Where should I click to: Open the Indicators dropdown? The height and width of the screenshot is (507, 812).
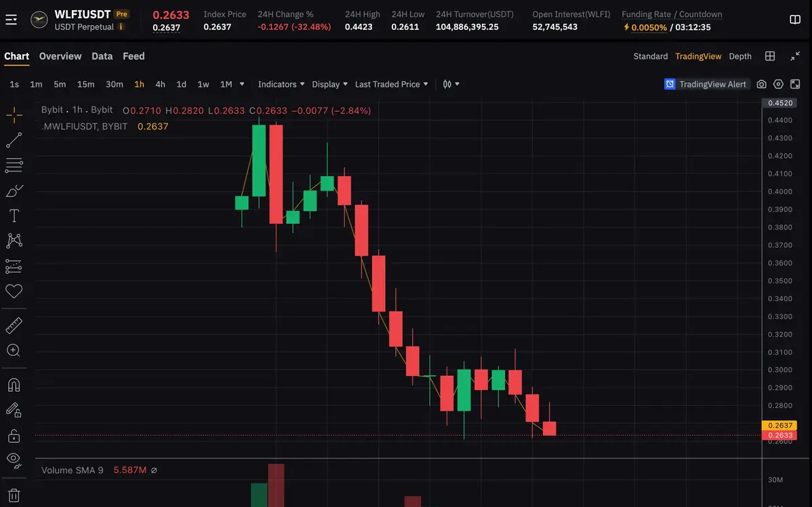point(281,84)
